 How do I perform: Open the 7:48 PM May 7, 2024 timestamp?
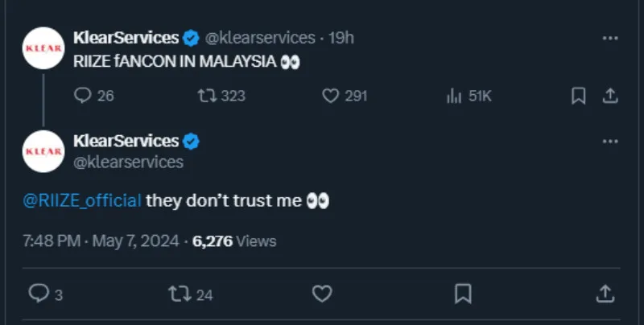(x=100, y=241)
